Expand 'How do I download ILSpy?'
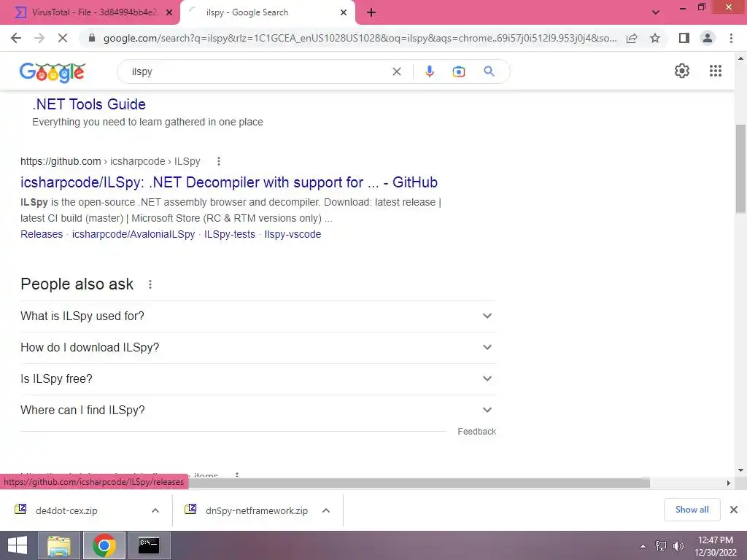 click(258, 348)
